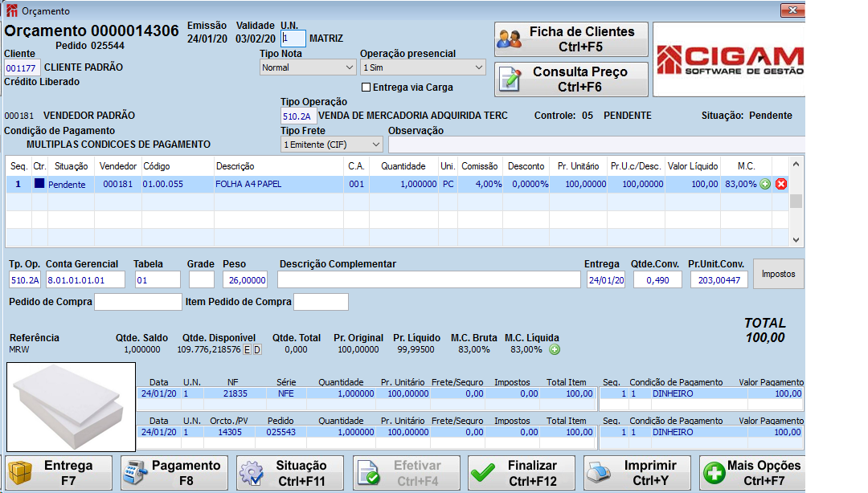Click the paper product thumbnail
This screenshot has height=493, width=868.
pos(71,406)
